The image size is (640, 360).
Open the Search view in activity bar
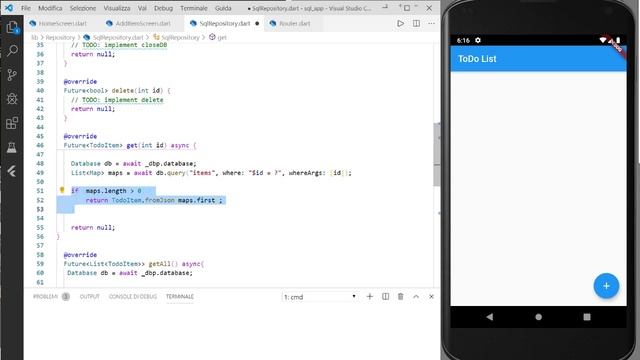point(12,51)
